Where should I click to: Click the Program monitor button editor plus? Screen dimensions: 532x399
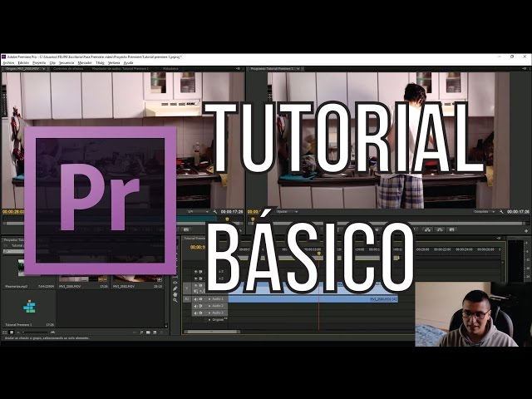click(526, 231)
